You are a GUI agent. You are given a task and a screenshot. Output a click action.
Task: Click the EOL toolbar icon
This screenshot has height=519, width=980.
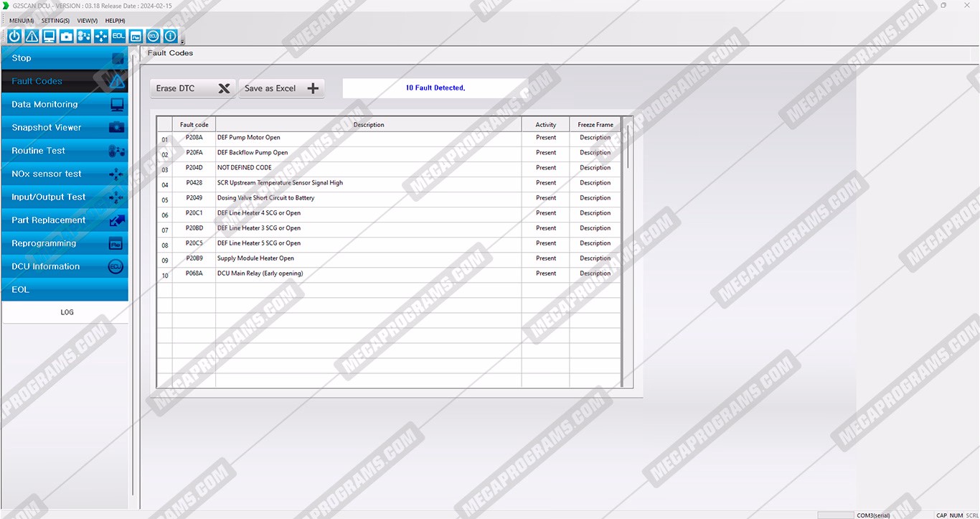coord(118,36)
